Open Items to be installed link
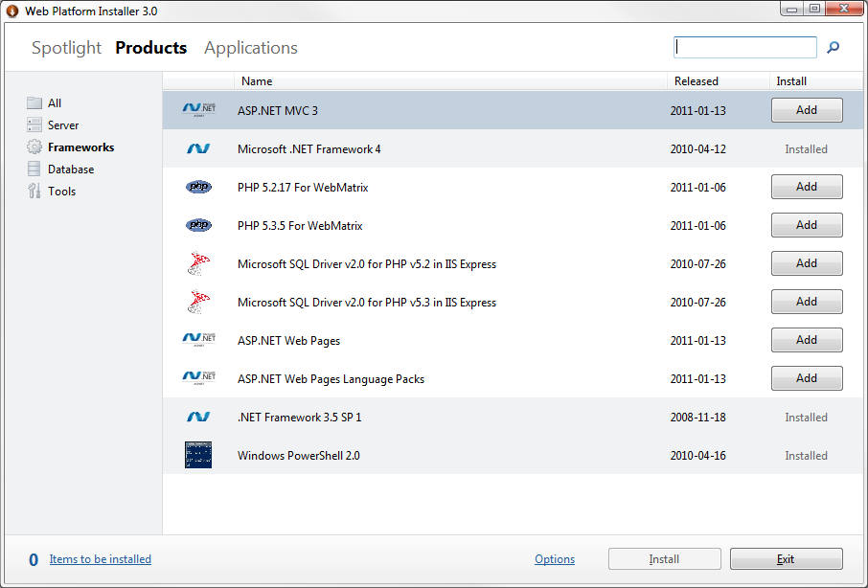This screenshot has height=588, width=868. click(101, 559)
